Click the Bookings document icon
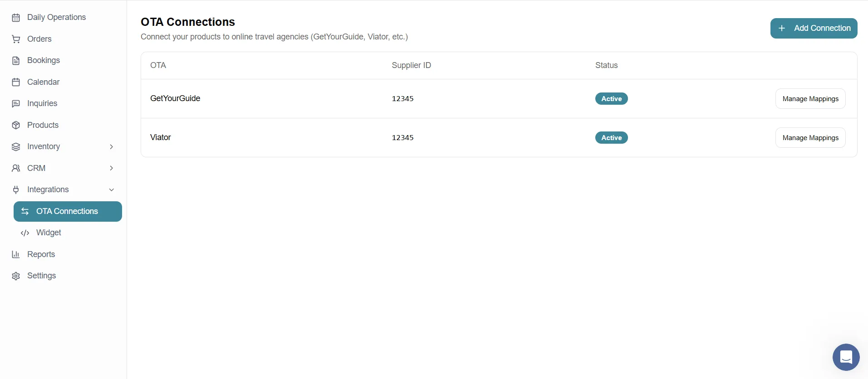Viewport: 868px width, 379px height. [x=16, y=61]
